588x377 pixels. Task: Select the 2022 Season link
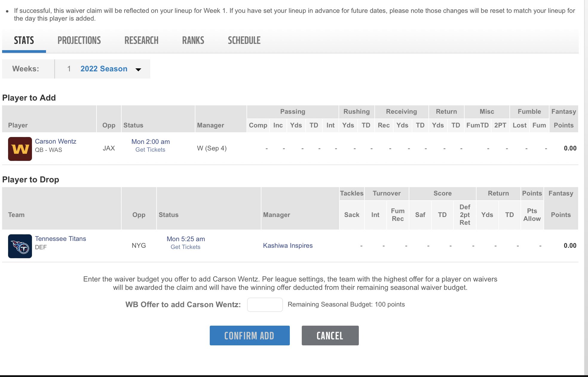(104, 69)
